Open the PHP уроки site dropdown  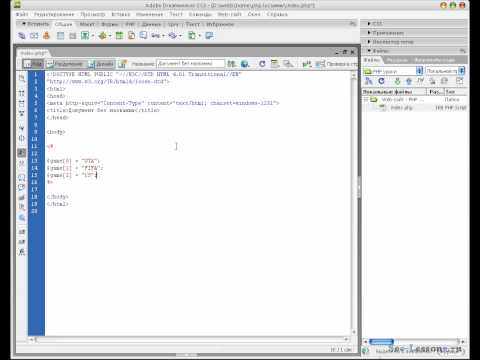pos(419,71)
